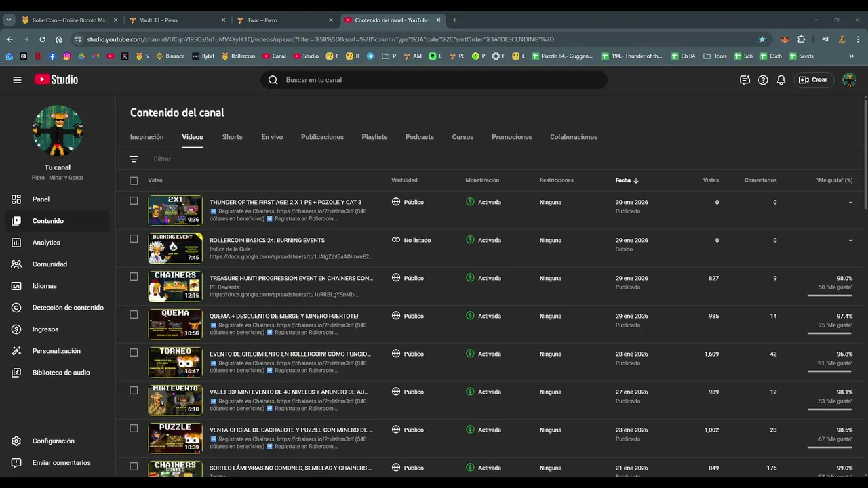This screenshot has height=488, width=868.
Task: Select checkbox for QUEMA + DESCUENTO video
Action: point(134,314)
